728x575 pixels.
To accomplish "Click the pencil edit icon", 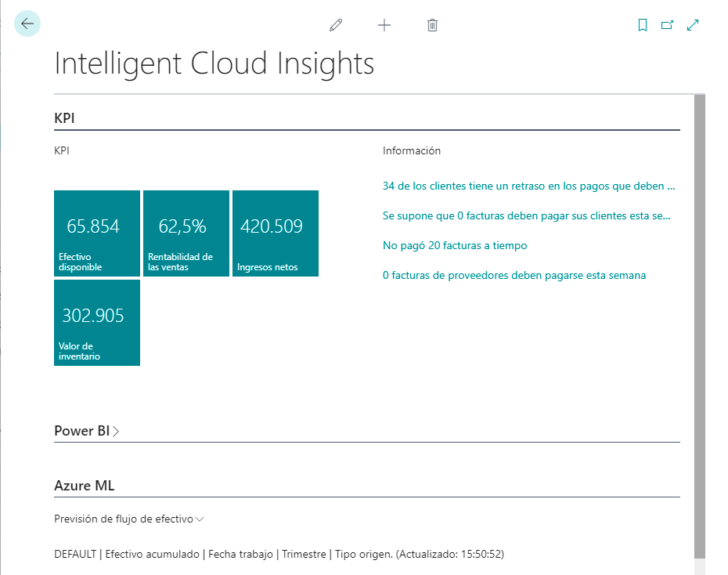I will click(x=336, y=25).
